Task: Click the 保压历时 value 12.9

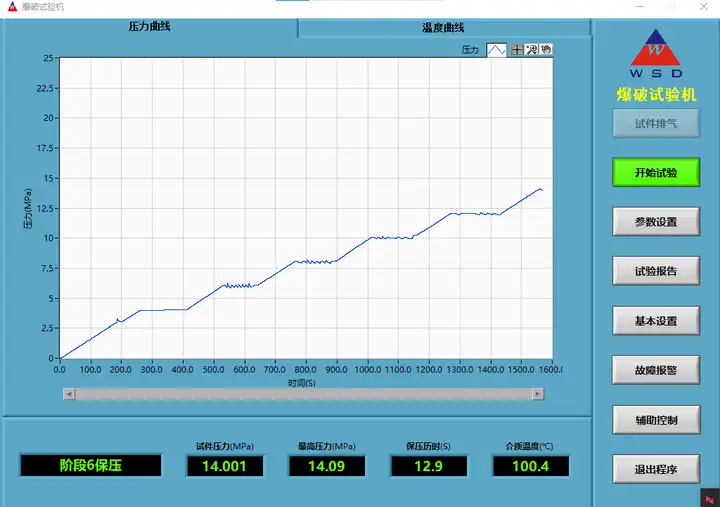Action: click(x=428, y=466)
